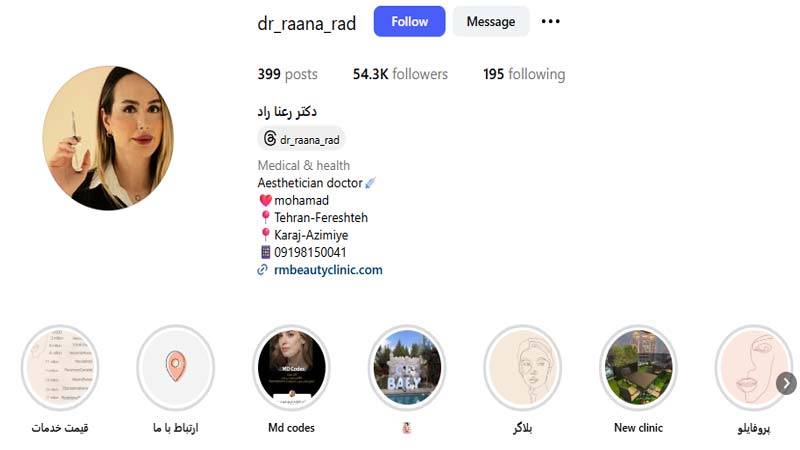Image resolution: width=800 pixels, height=450 pixels.
Task: Open the price list highlight قیمت خدمات
Action: [60, 367]
